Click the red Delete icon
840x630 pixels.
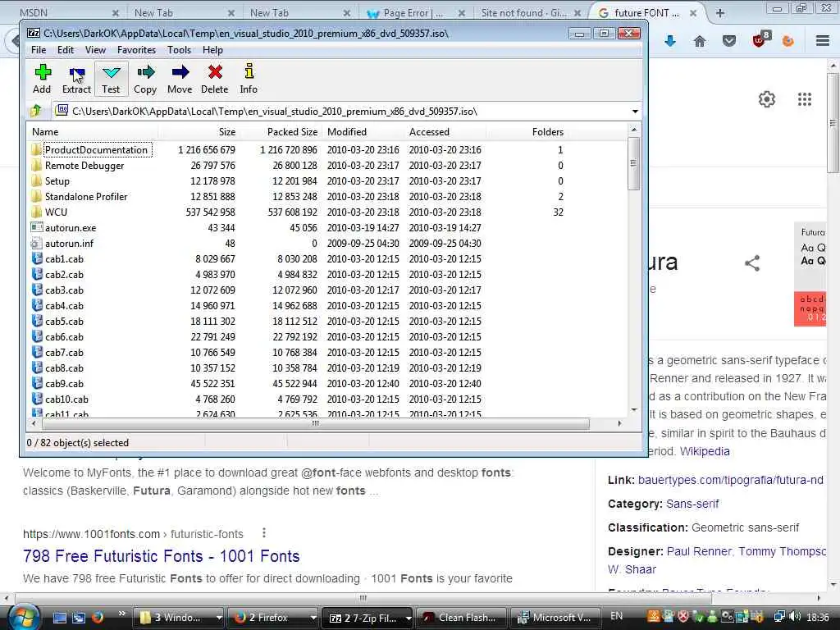216,72
